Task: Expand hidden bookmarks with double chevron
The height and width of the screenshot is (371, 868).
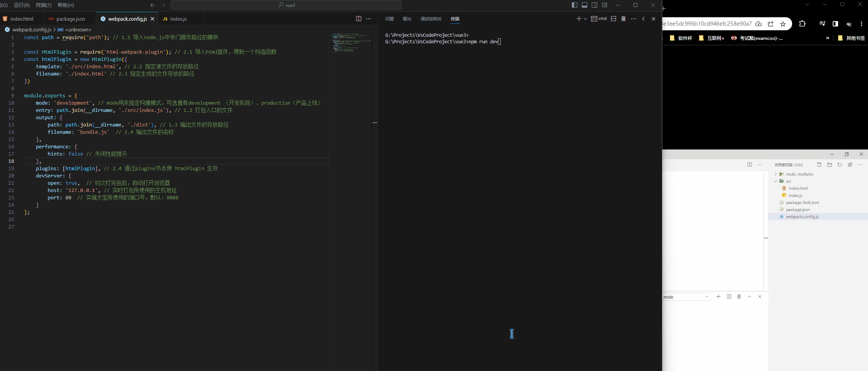Action: [828, 38]
